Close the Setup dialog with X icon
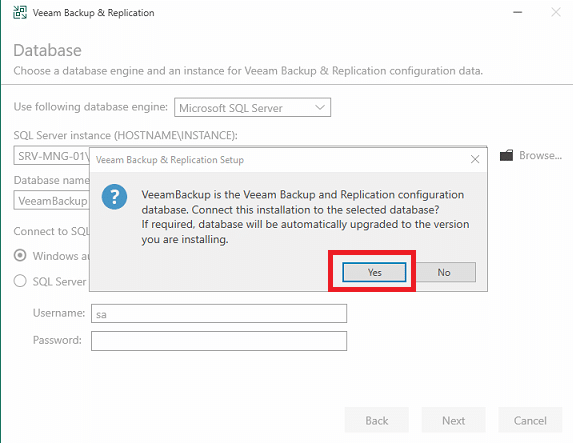The image size is (573, 443). click(475, 159)
